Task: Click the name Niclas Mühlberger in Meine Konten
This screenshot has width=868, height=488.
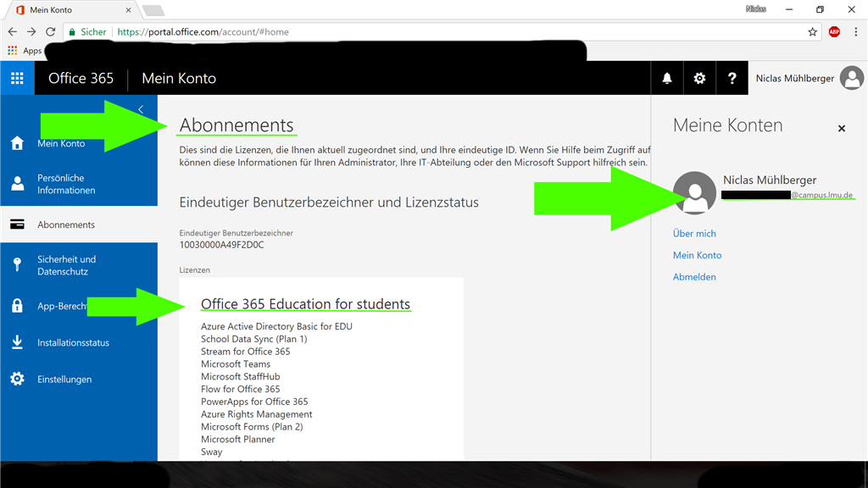Action: (x=770, y=180)
